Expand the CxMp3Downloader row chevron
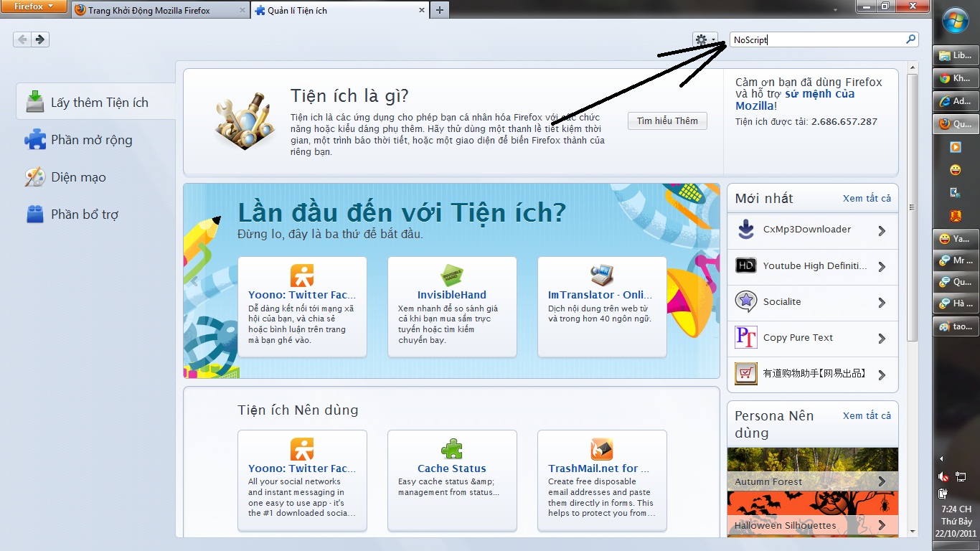 (882, 231)
